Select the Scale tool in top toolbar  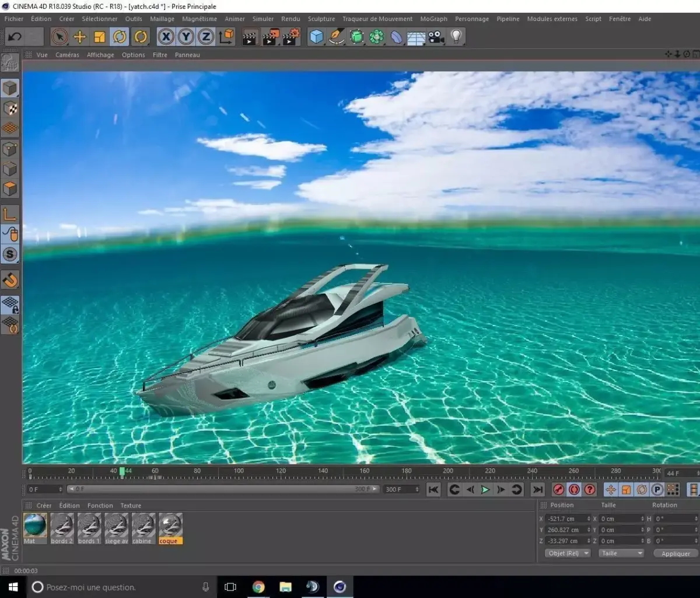[100, 37]
